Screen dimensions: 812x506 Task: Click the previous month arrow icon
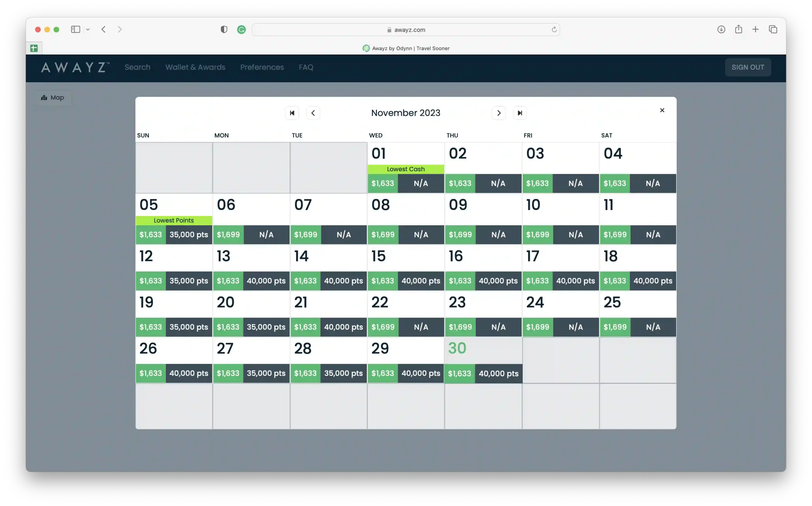313,113
